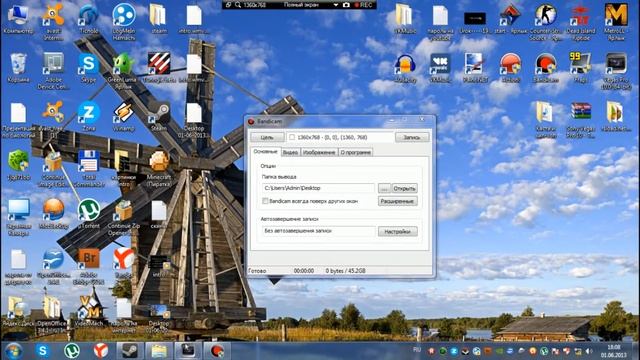The width and height of the screenshot is (640, 360).
Task: Switch to the Основные tab
Action: tap(265, 151)
